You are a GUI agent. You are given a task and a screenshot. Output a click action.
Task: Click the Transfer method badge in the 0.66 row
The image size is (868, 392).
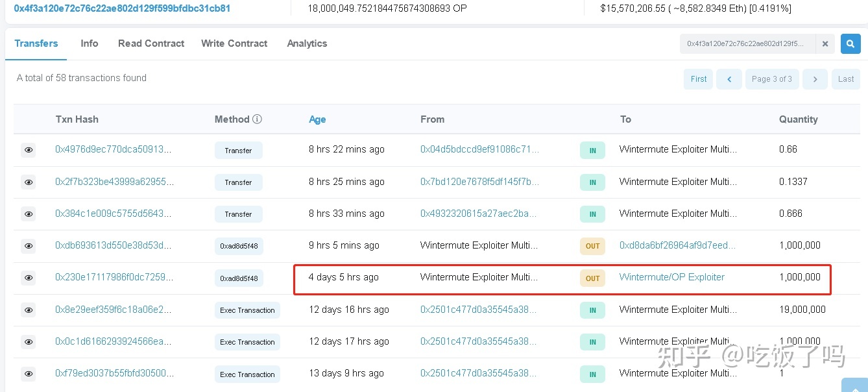(238, 151)
